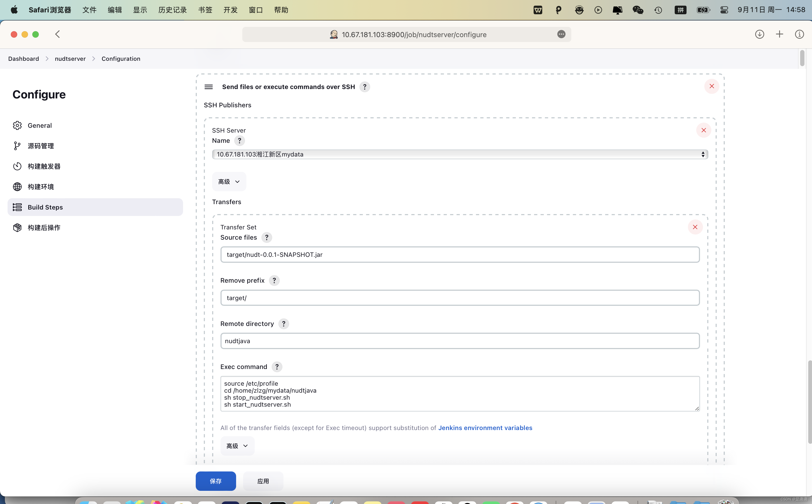
Task: Click the 保存 button
Action: (x=215, y=481)
